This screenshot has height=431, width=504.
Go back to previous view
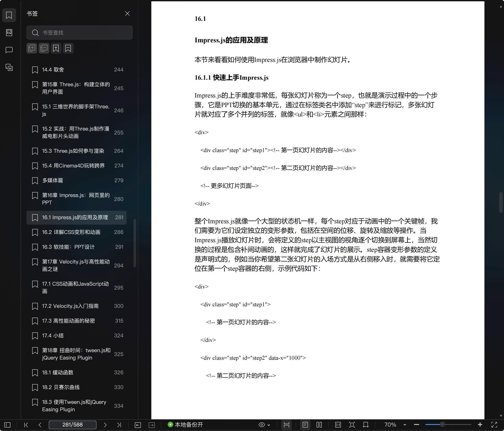point(138,425)
